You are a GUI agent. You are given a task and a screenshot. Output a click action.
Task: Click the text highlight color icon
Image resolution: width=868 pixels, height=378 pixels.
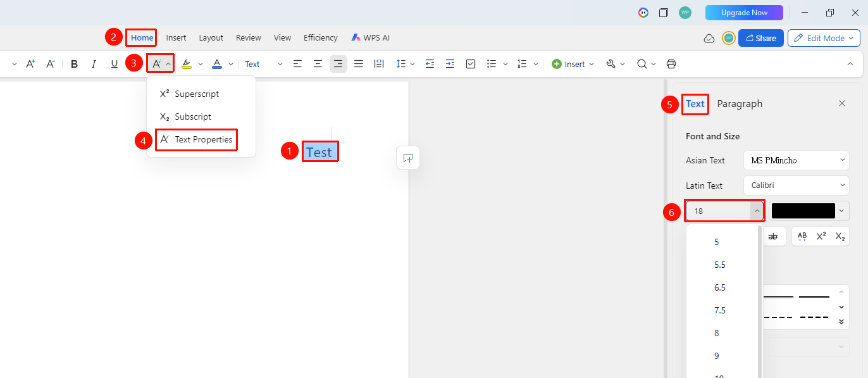(x=186, y=64)
